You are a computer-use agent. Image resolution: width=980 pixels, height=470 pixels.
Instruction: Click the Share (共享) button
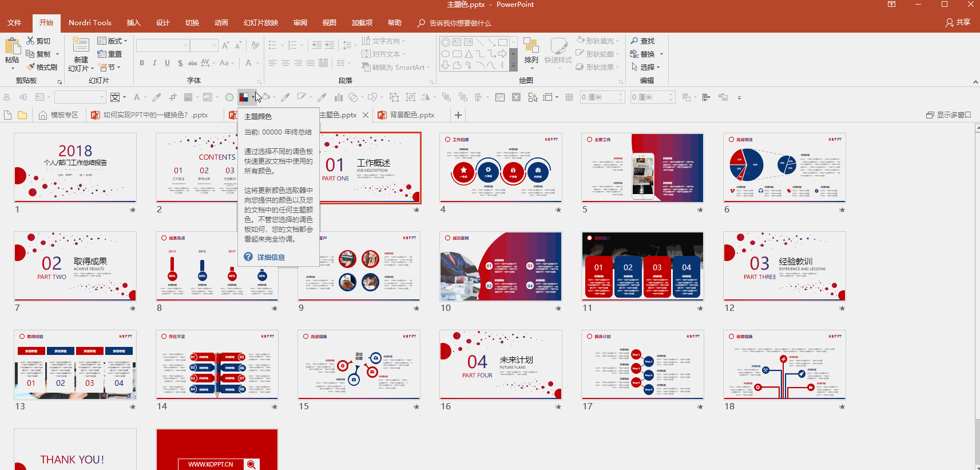tap(958, 23)
